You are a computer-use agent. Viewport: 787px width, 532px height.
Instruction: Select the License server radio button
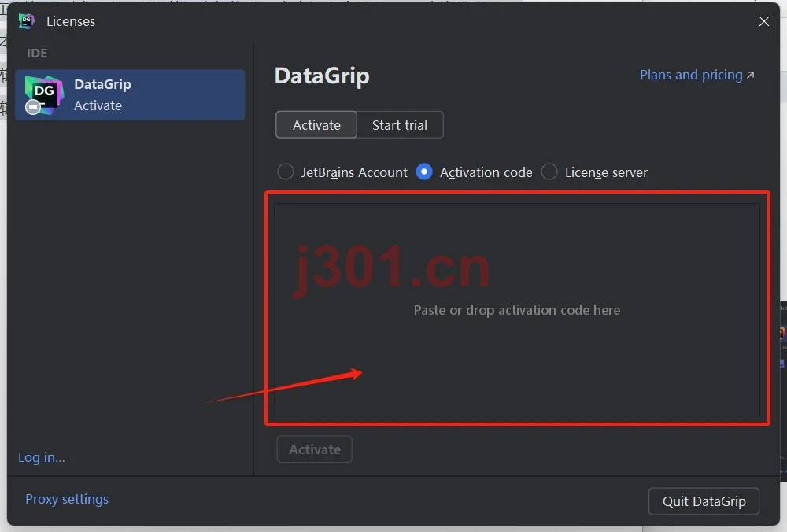coord(549,172)
